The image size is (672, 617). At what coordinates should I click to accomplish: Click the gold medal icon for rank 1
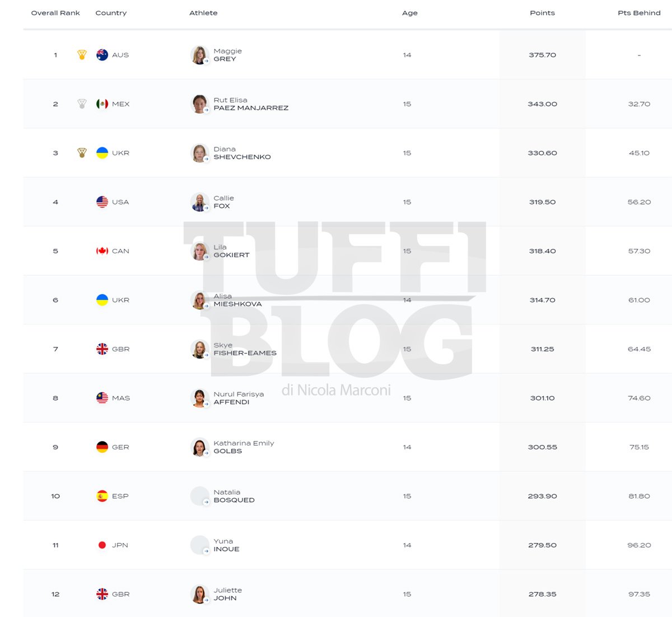(x=82, y=55)
